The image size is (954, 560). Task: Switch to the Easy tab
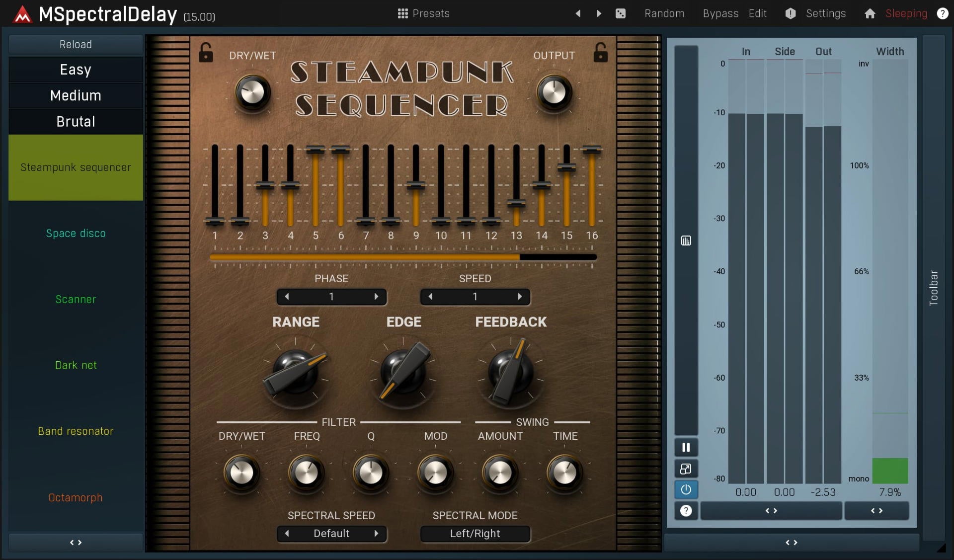pos(76,70)
